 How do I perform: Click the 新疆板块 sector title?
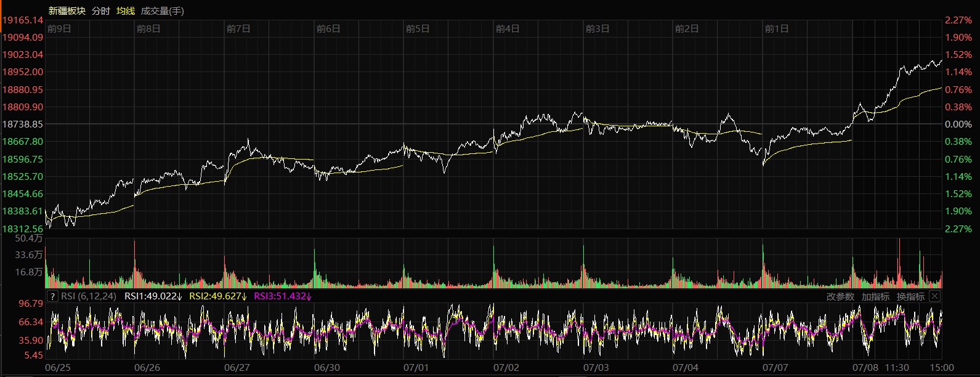point(67,11)
